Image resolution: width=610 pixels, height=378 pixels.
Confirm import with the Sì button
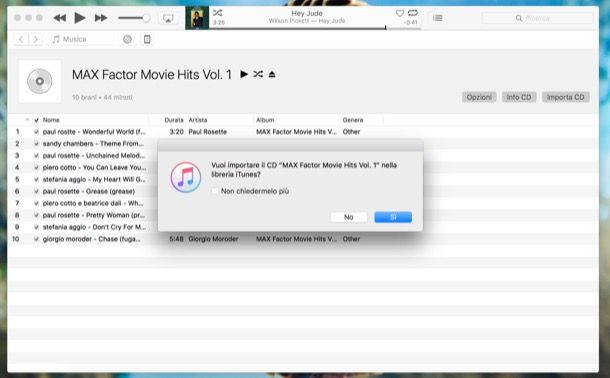pyautogui.click(x=393, y=217)
